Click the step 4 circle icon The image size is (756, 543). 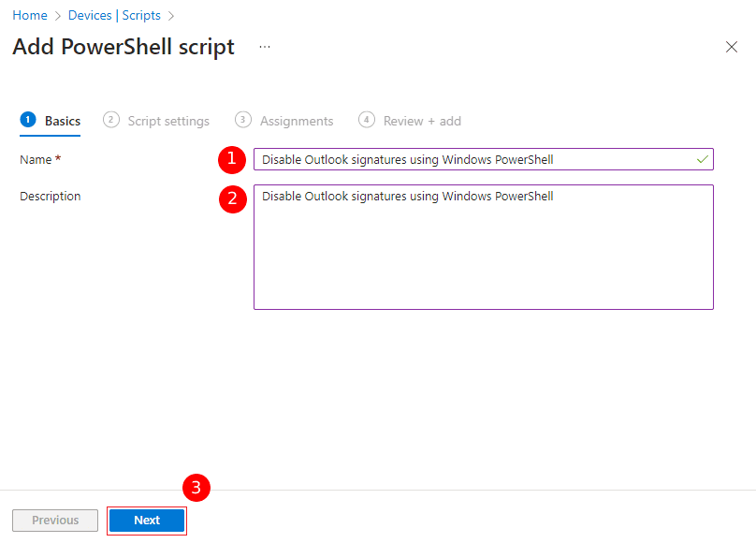tap(367, 120)
